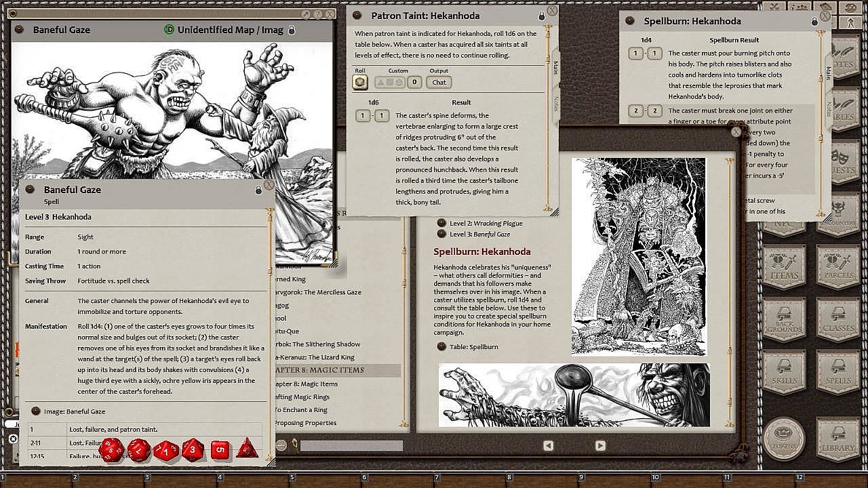Viewport: 868px width, 488px height.
Task: Click the help question-mark button on image window
Action: pyautogui.click(x=317, y=14)
